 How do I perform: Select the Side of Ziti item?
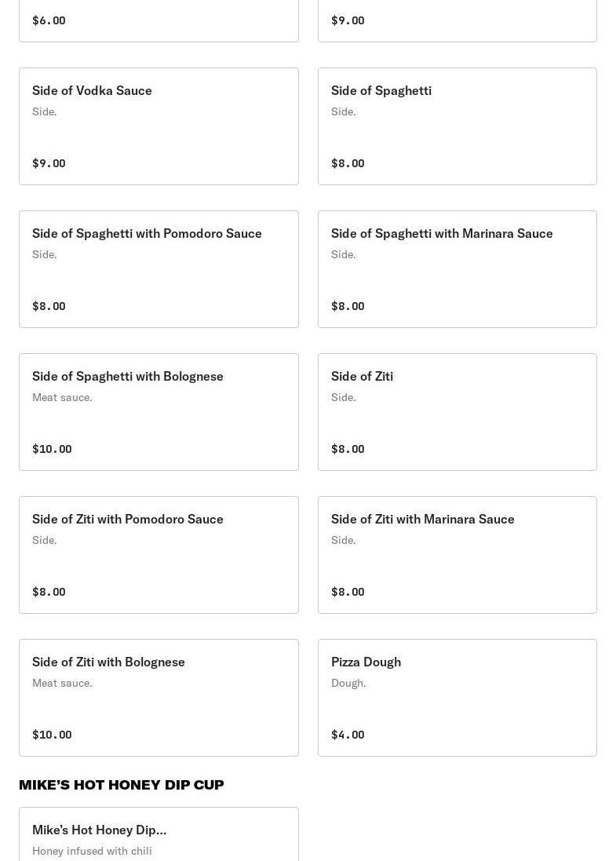pos(457,411)
